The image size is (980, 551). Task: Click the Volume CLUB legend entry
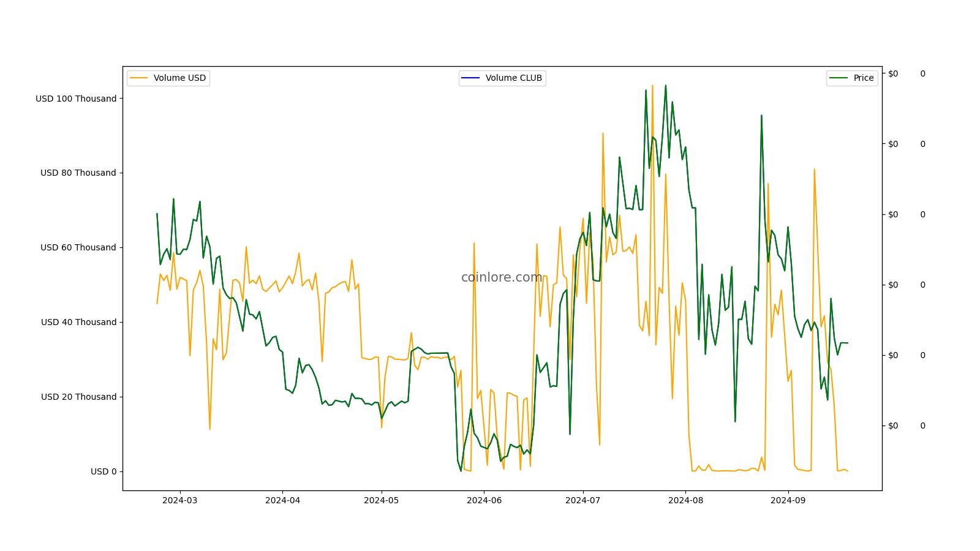pyautogui.click(x=502, y=78)
